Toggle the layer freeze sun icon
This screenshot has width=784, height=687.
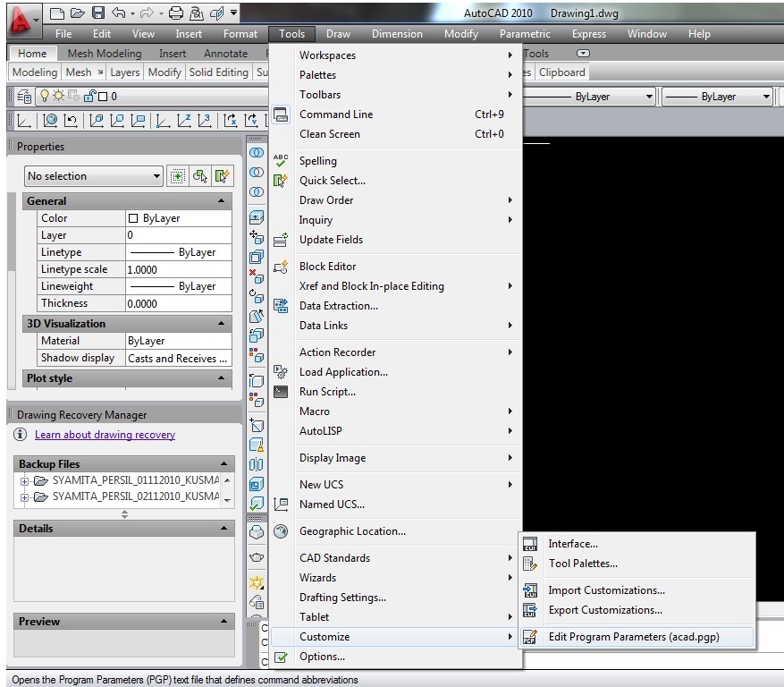[59, 96]
